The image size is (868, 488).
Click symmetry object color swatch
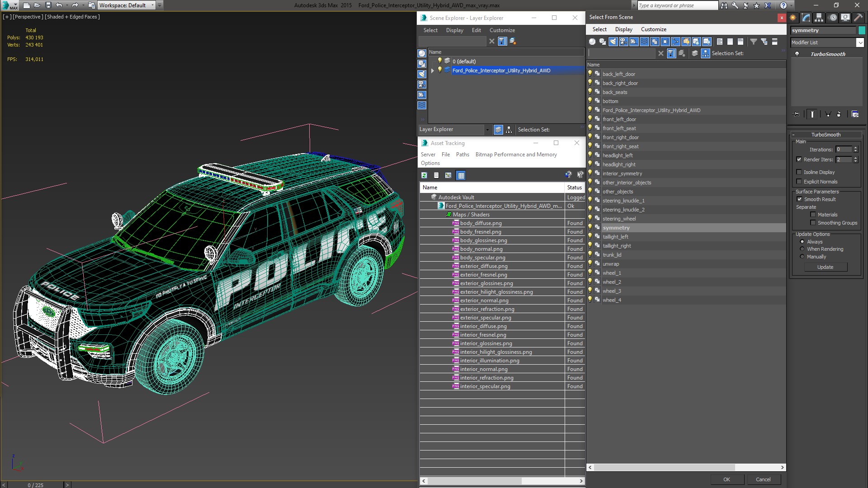tap(862, 30)
